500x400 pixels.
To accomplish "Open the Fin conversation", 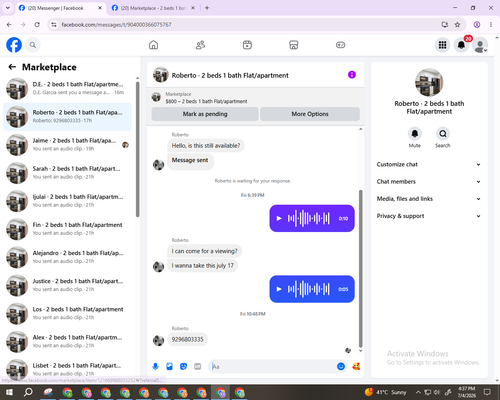I will (68, 229).
